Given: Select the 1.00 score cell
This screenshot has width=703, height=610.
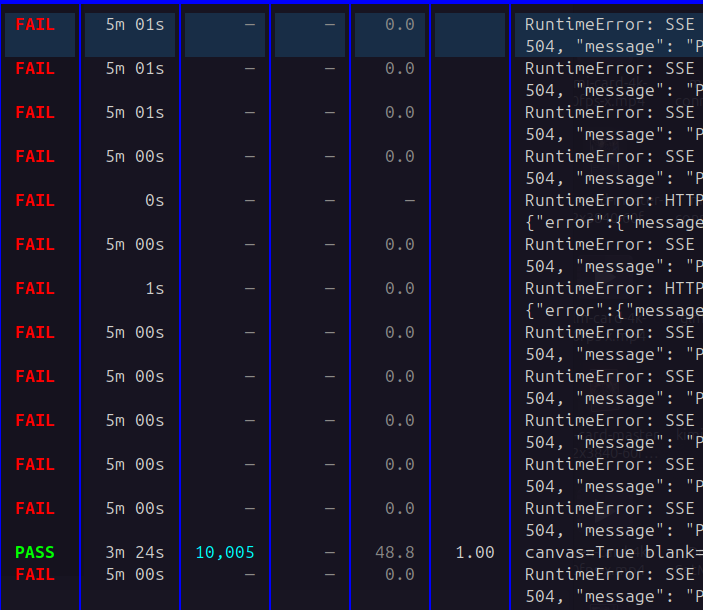Looking at the screenshot, I should click(x=475, y=552).
